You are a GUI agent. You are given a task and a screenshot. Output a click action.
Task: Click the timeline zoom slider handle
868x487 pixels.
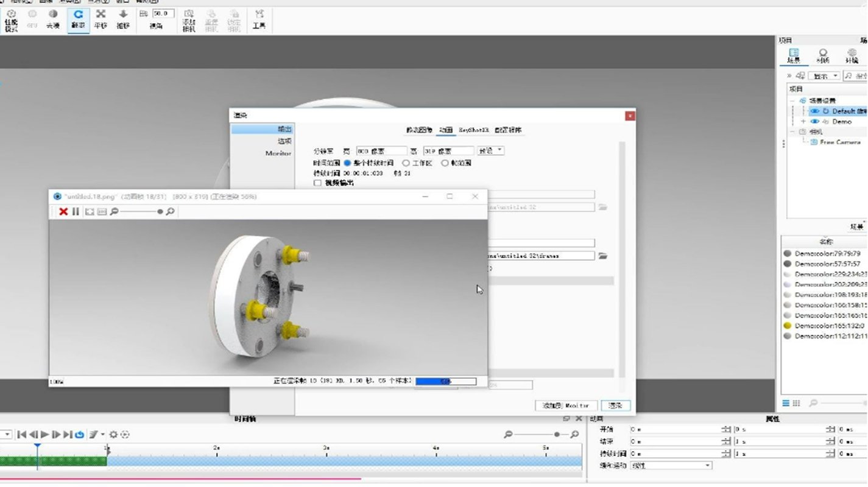(557, 434)
